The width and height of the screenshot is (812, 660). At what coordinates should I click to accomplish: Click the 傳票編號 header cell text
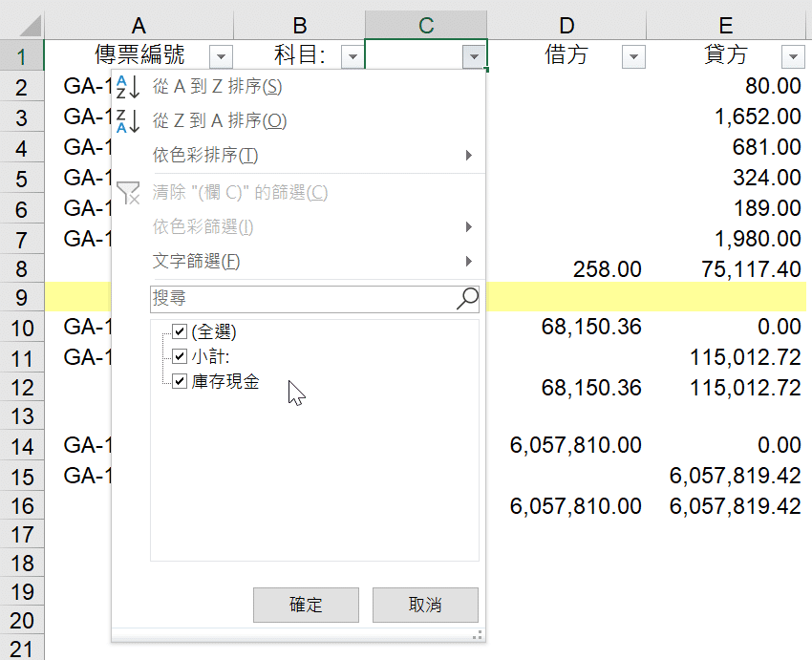pyautogui.click(x=139, y=54)
